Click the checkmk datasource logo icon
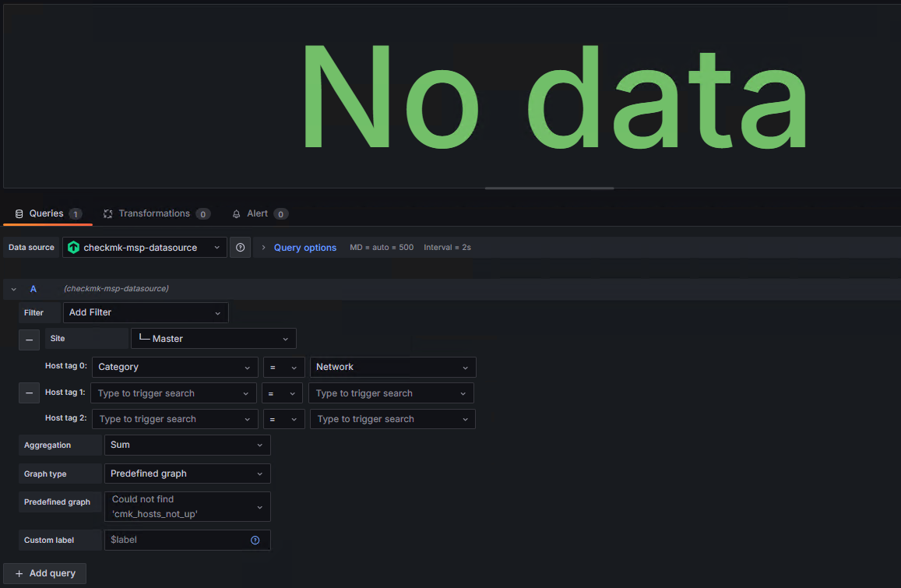Screen dimensions: 901x588 point(74,248)
